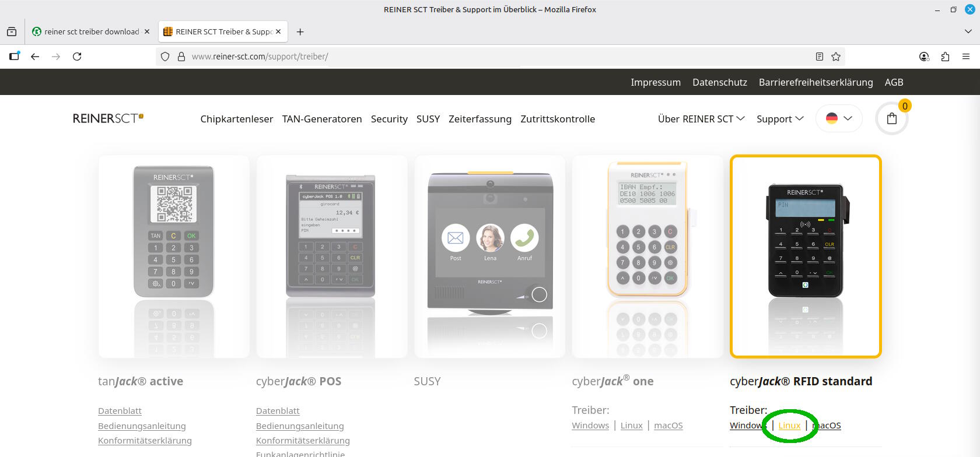Close the Firefox window
Screen dimensions: 980x457
point(970,9)
